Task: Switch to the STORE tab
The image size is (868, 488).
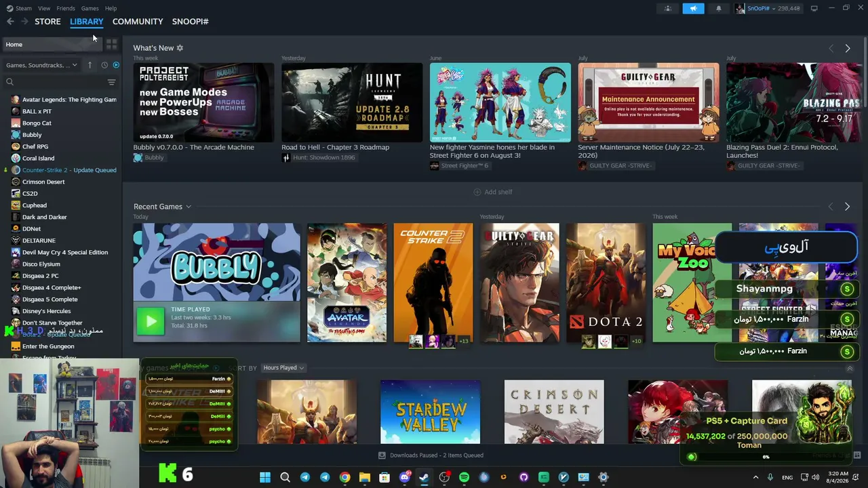Action: coord(47,22)
